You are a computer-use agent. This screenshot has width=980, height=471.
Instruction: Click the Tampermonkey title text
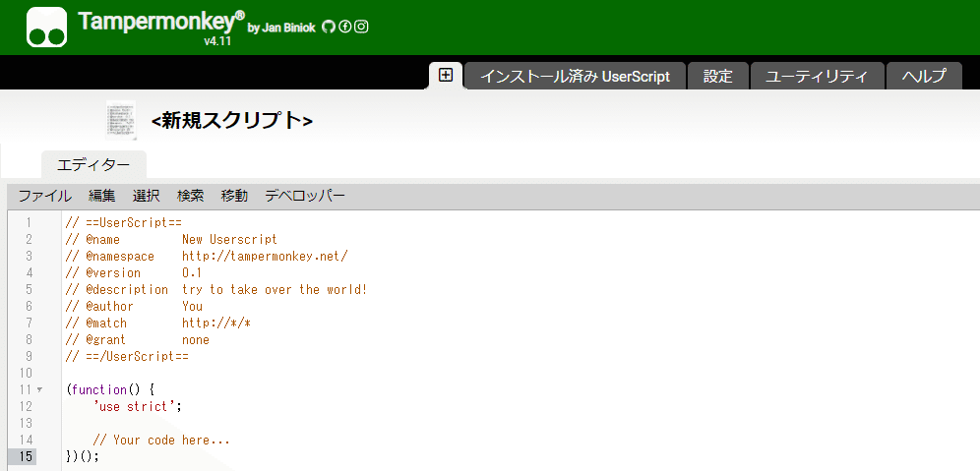[161, 22]
